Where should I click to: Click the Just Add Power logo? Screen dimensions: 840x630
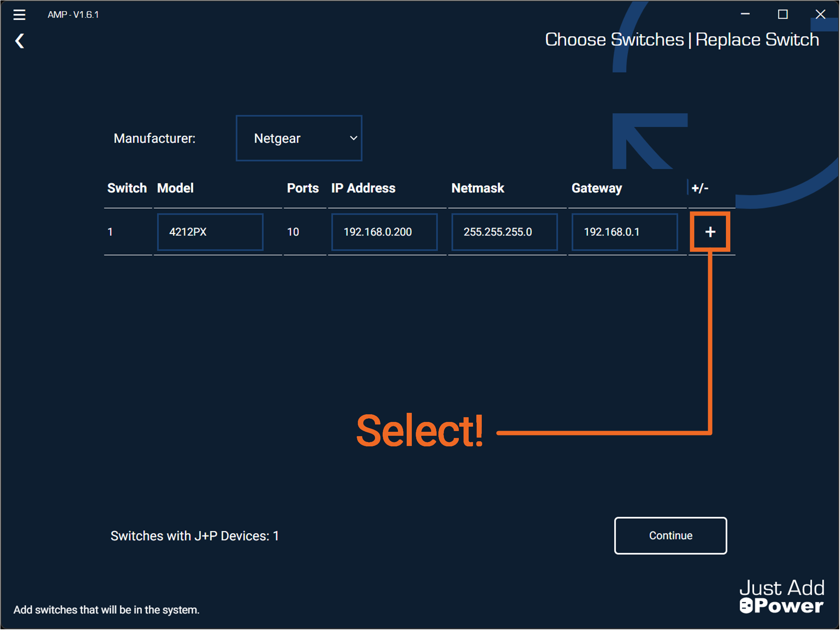click(782, 596)
